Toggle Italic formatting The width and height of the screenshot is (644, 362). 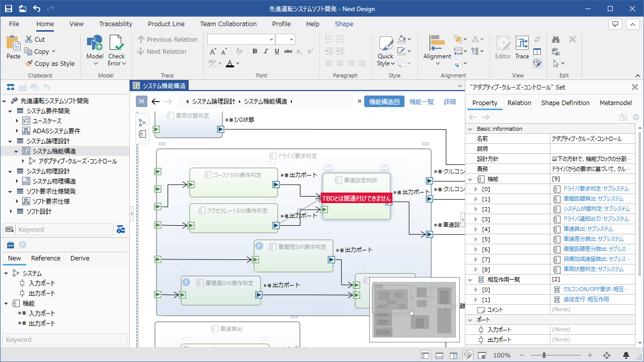click(266, 51)
